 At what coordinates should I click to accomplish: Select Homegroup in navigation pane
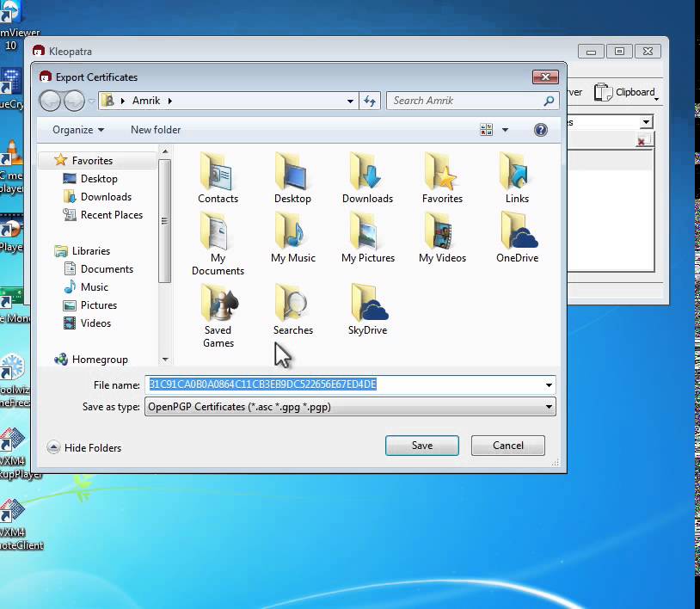[x=100, y=360]
